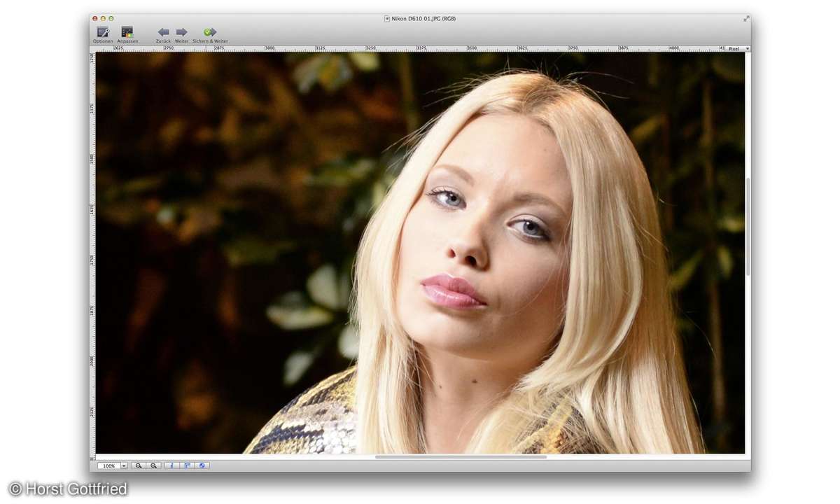The image size is (840, 504).
Task: Minimize the window with the yellow button
Action: coord(103,18)
